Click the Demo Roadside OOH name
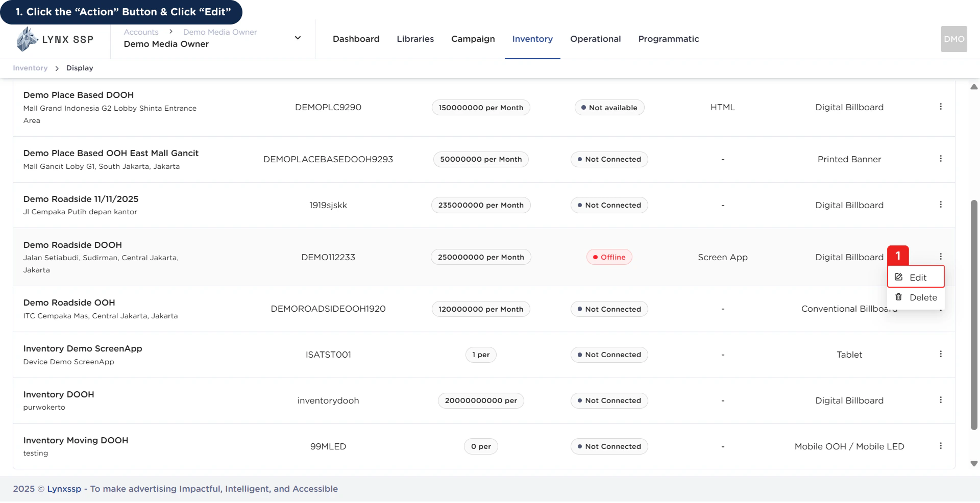This screenshot has height=503, width=980. click(x=69, y=303)
